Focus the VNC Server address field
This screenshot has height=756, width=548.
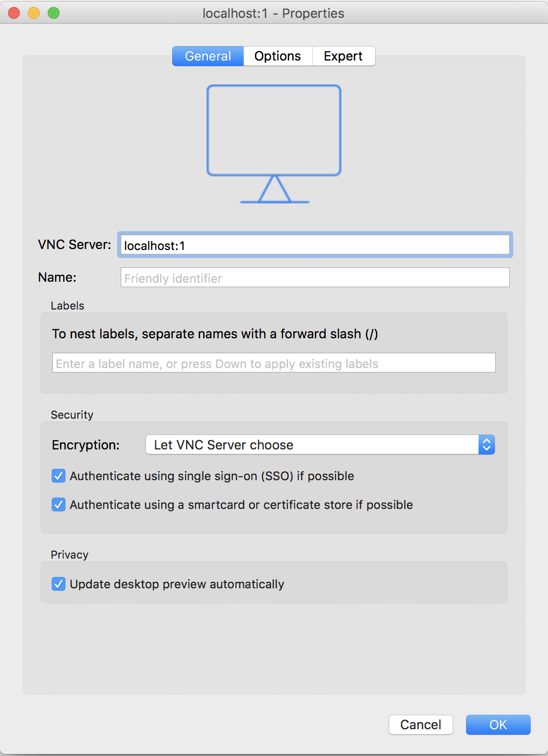click(x=315, y=245)
